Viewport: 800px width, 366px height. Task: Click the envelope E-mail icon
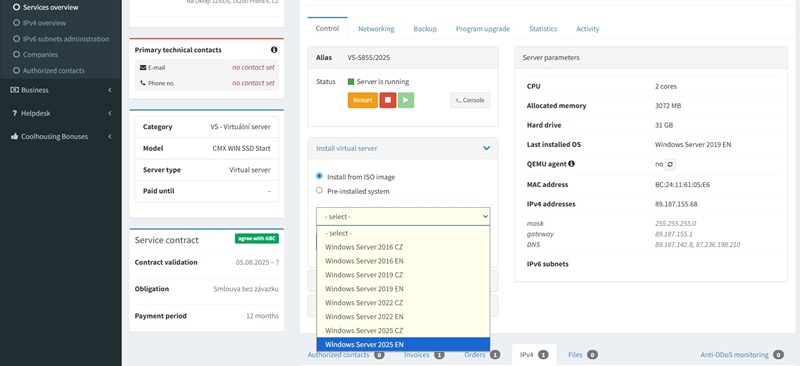click(143, 67)
